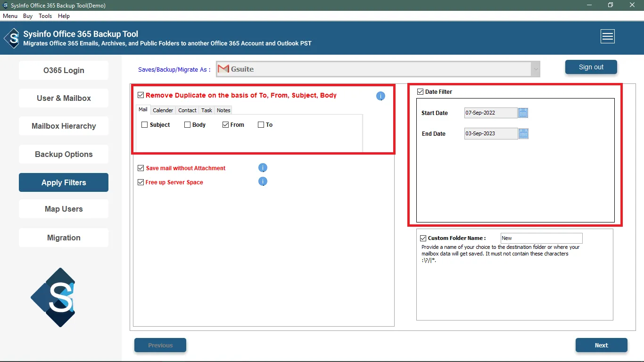644x362 pixels.
Task: Go to the Map Users step
Action: (64, 209)
